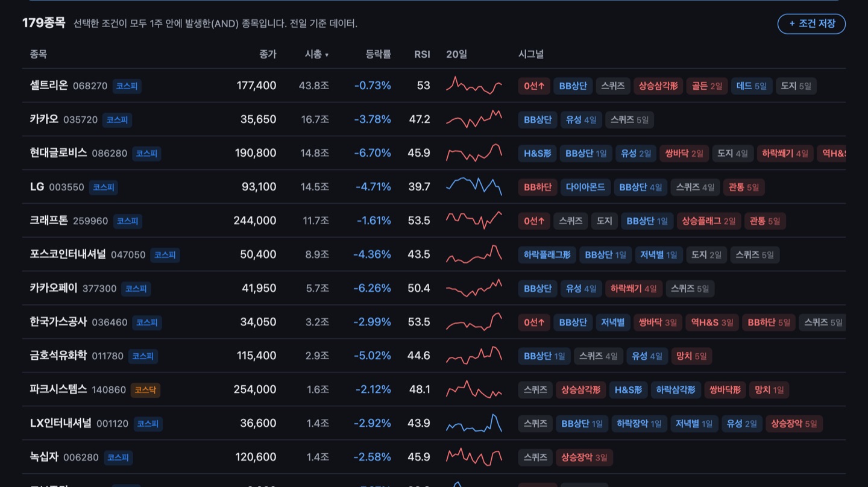Image resolution: width=868 pixels, height=487 pixels.
Task: Click the 셀트리온 20-day sparkline chart
Action: [474, 86]
